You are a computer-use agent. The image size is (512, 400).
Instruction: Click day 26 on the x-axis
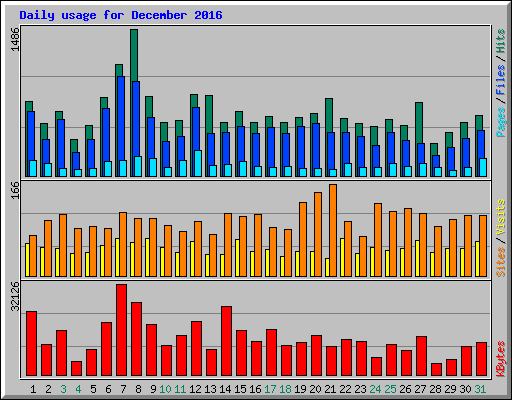point(405,389)
